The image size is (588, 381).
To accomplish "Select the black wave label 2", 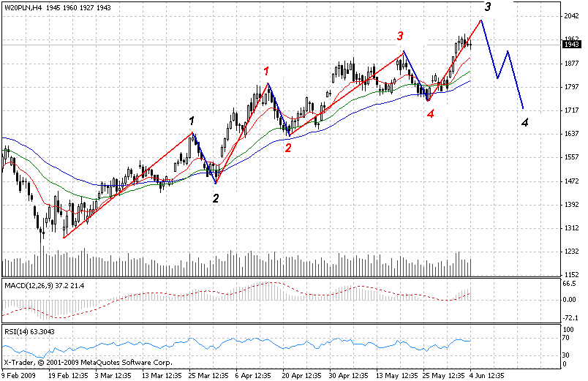I will (216, 198).
